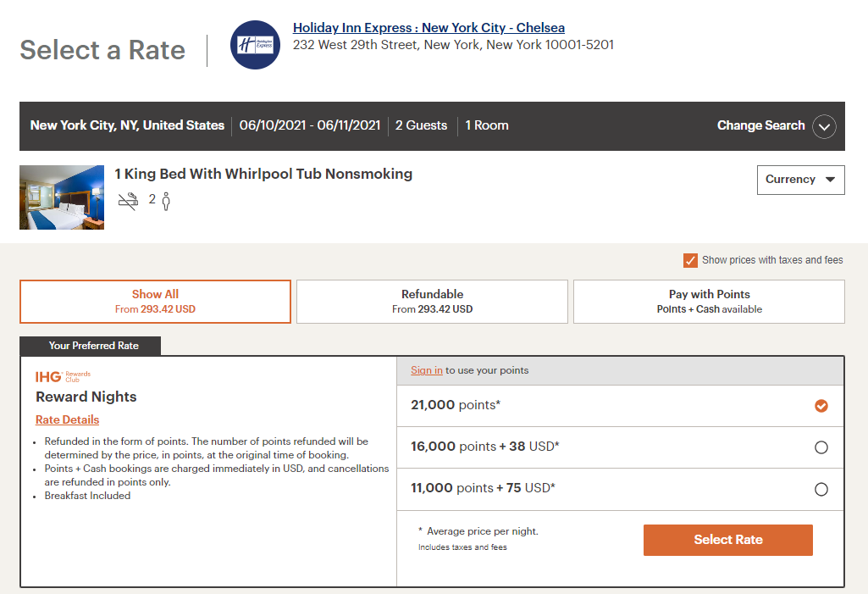Open the Rate Details link

click(x=67, y=420)
